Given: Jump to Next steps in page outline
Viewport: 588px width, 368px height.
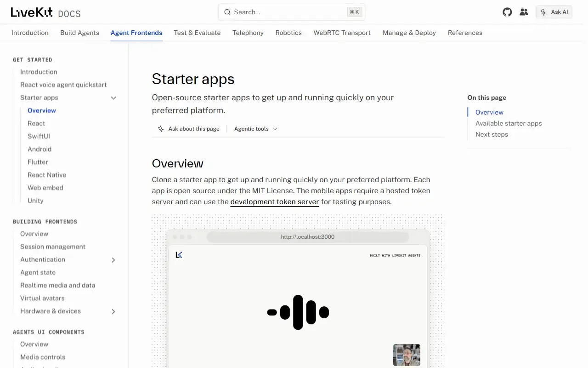Looking at the screenshot, I should (x=492, y=134).
